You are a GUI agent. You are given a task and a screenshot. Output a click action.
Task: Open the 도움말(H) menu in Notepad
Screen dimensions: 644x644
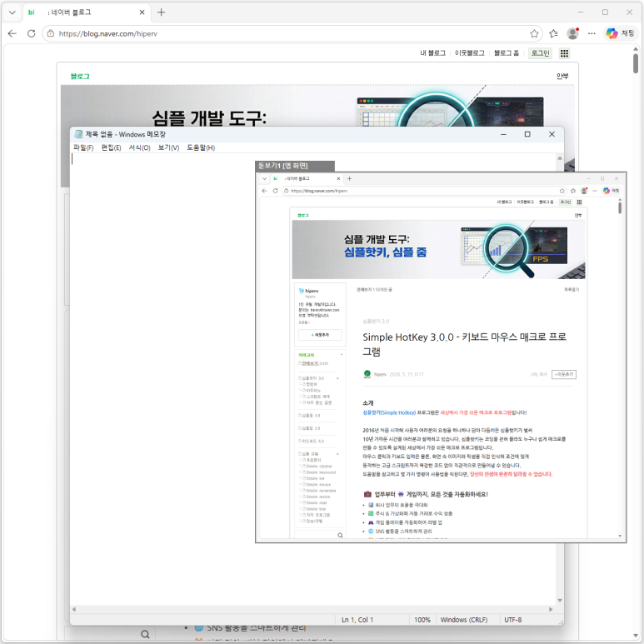[x=201, y=147]
